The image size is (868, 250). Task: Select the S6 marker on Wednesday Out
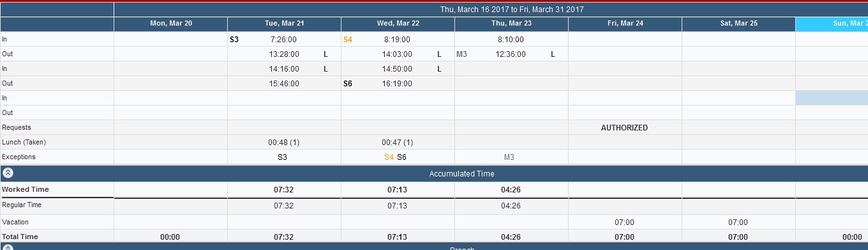348,84
